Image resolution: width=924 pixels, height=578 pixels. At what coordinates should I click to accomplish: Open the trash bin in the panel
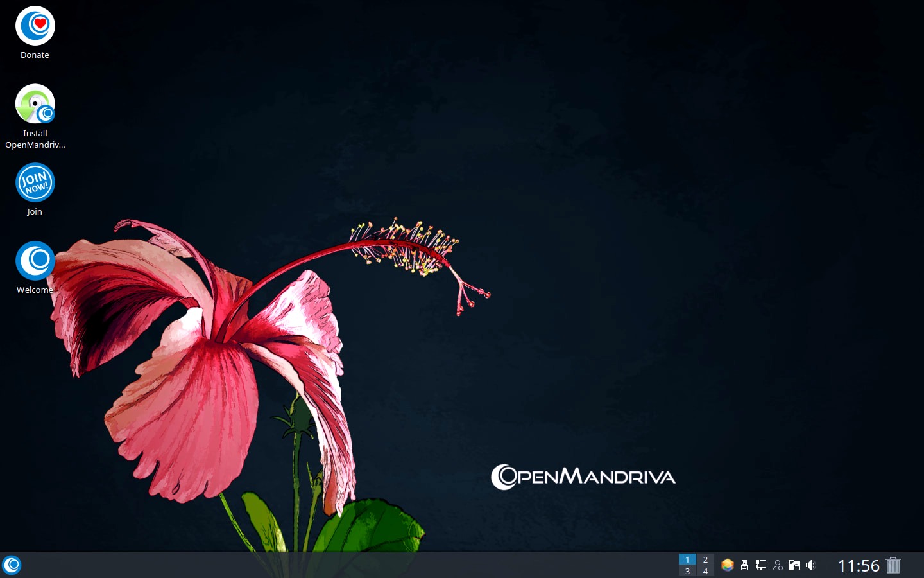(893, 565)
